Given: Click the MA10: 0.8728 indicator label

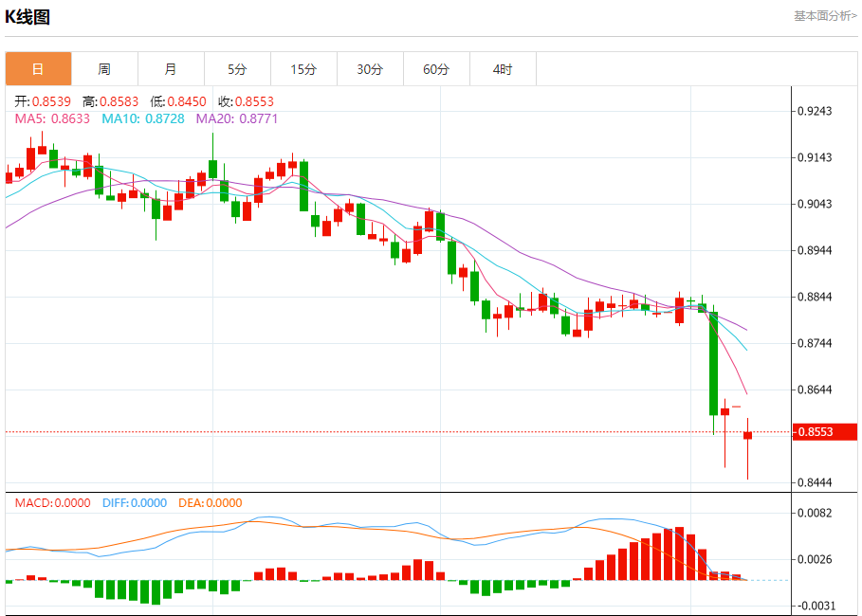Looking at the screenshot, I should 143,118.
